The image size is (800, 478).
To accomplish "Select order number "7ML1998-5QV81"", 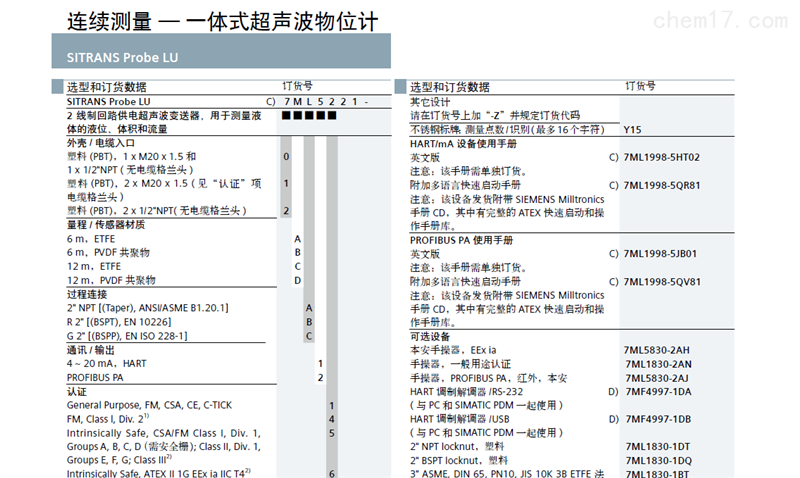I will (x=662, y=282).
